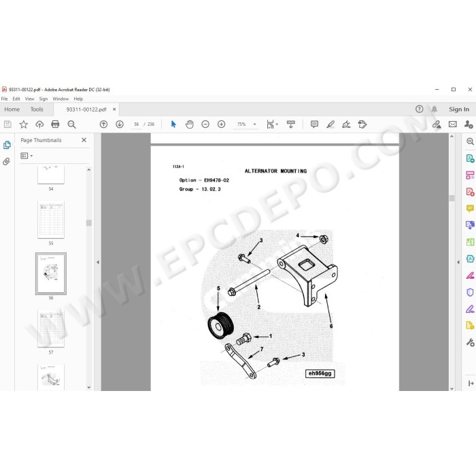Click thumbnails panel scroll down arrow
The image size is (476, 476).
coord(89,387)
